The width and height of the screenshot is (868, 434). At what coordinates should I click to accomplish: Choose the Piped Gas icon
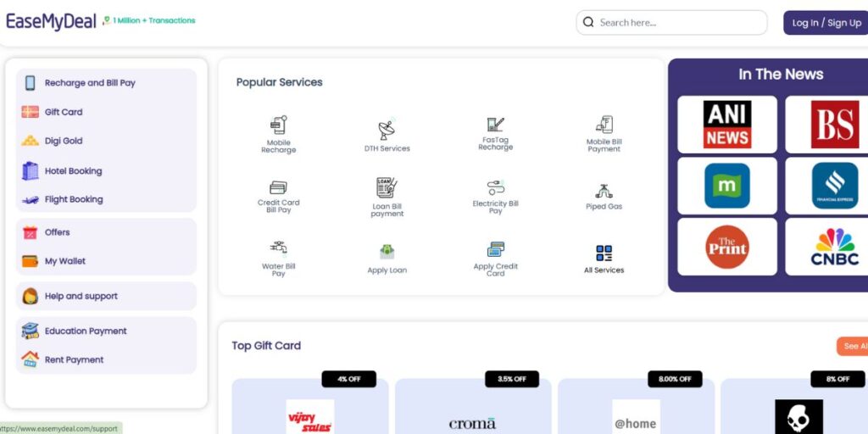(604, 191)
